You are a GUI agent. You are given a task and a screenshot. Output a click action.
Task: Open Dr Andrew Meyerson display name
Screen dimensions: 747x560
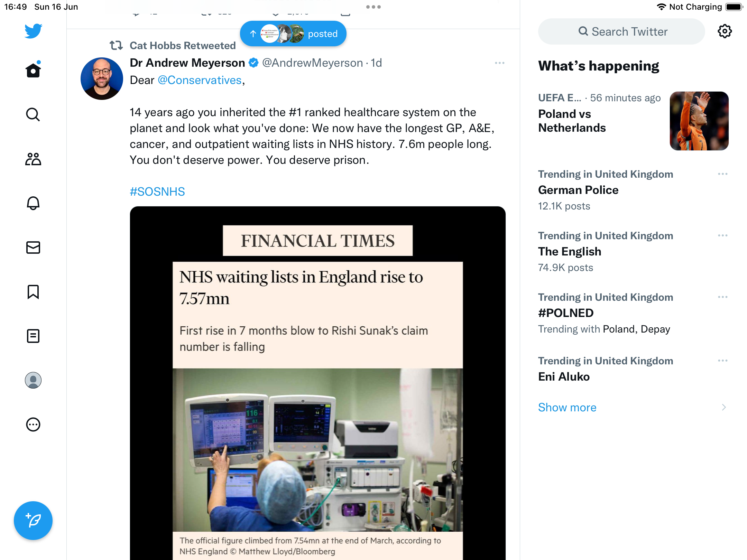point(187,63)
